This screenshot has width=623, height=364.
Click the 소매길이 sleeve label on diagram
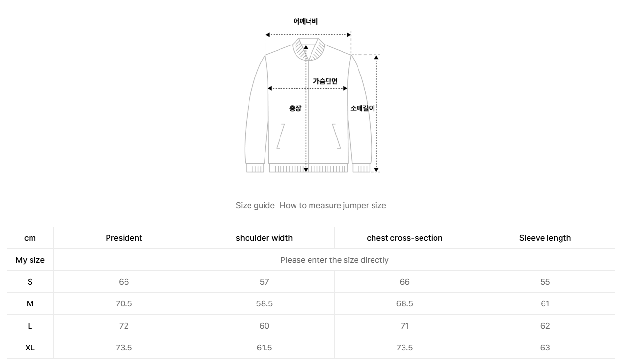point(363,108)
